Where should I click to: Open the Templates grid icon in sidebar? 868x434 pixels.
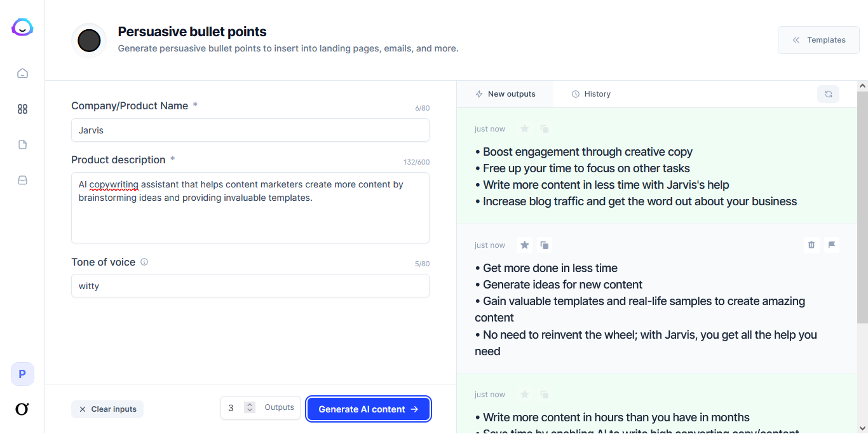[22, 109]
